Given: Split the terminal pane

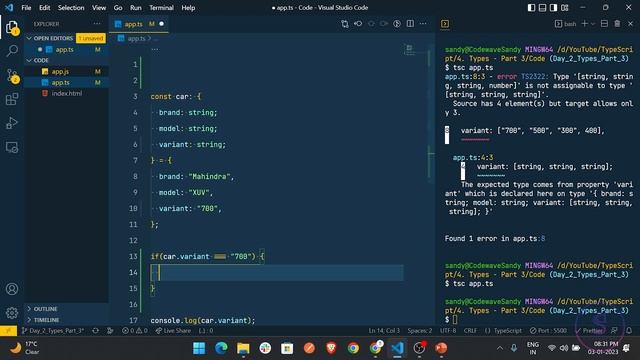Looking at the screenshot, I should coord(604,24).
